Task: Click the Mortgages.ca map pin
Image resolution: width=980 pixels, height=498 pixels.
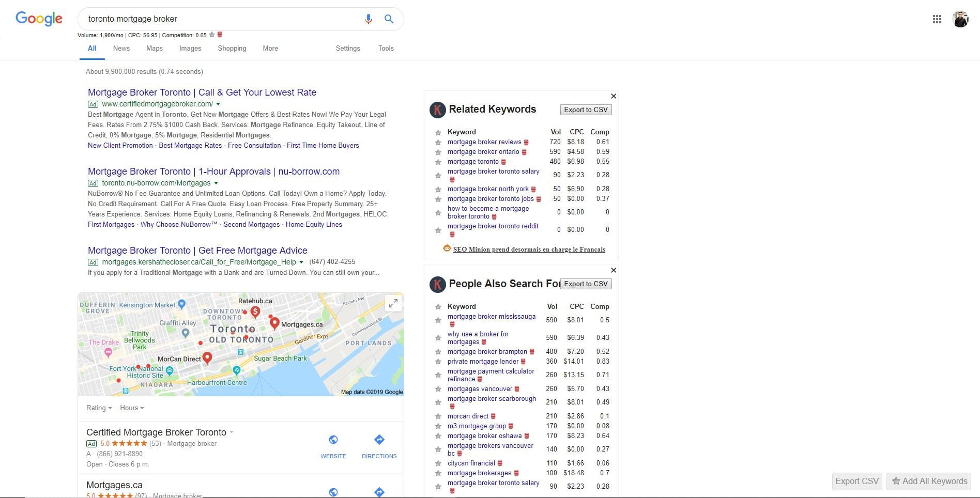Action: pyautogui.click(x=274, y=323)
